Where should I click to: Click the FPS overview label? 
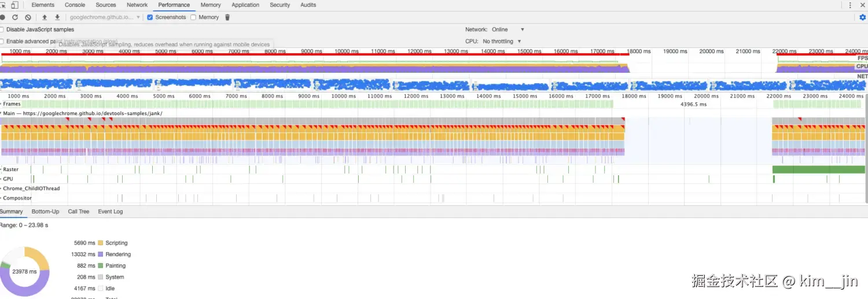point(862,58)
